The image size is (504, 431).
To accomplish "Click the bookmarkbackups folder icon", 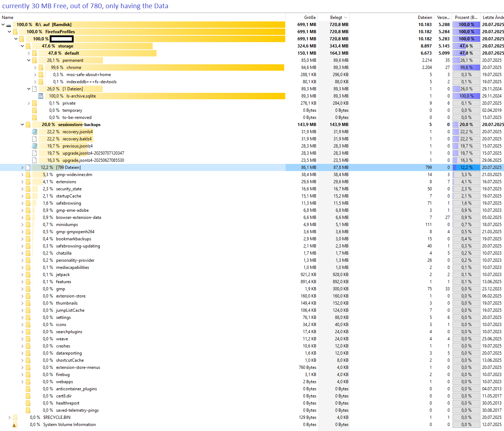I will [x=28, y=239].
